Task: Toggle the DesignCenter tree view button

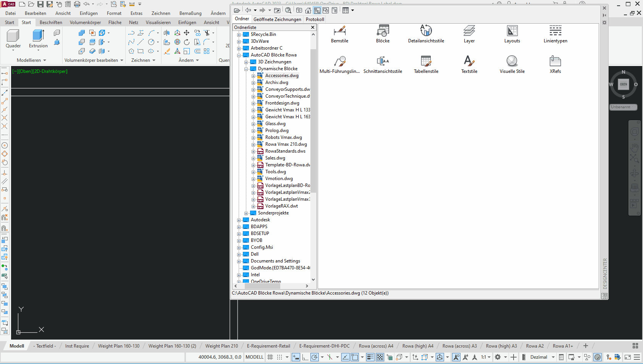Action: tap(317, 10)
